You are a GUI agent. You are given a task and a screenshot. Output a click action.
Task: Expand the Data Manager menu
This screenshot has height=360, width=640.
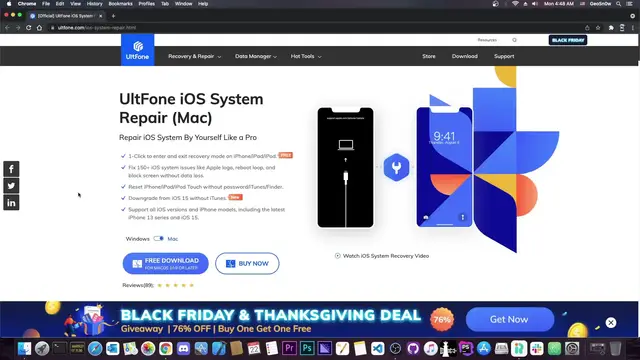[x=256, y=56]
